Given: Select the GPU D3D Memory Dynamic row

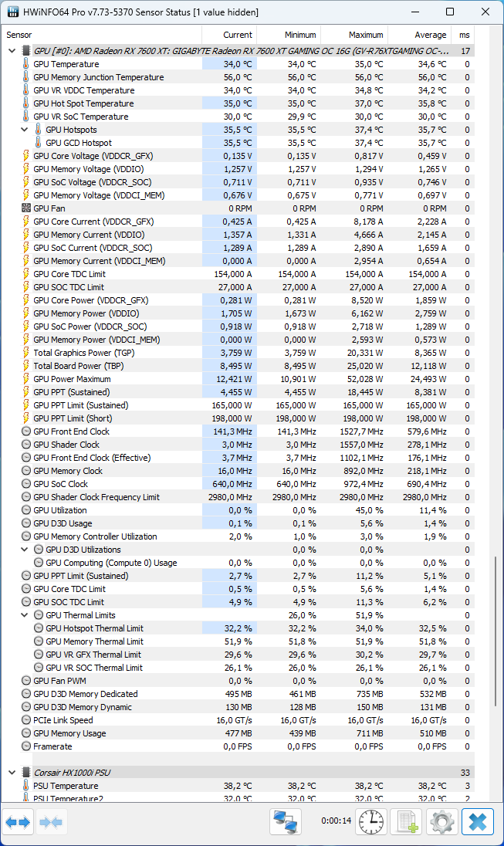Looking at the screenshot, I should tap(238, 707).
